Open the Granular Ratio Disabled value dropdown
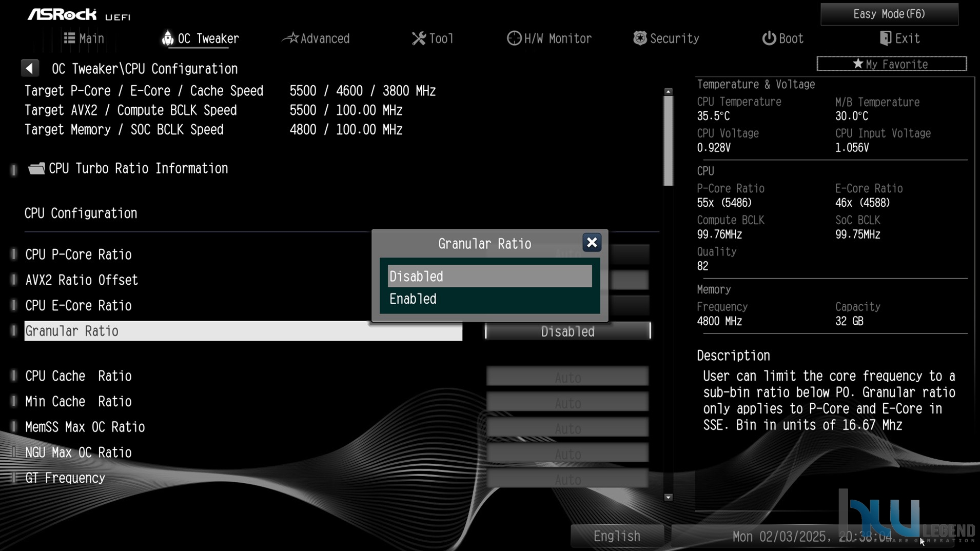980x551 pixels. pyautogui.click(x=567, y=331)
